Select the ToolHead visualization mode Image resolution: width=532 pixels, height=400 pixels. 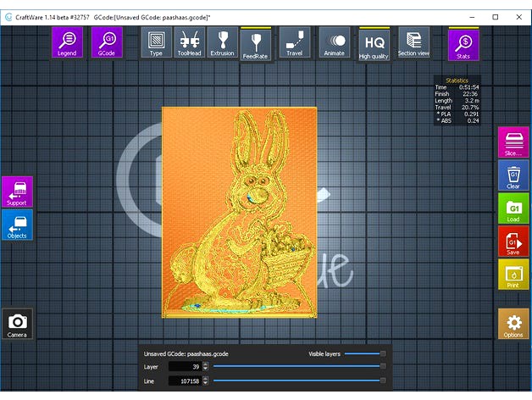click(x=189, y=42)
